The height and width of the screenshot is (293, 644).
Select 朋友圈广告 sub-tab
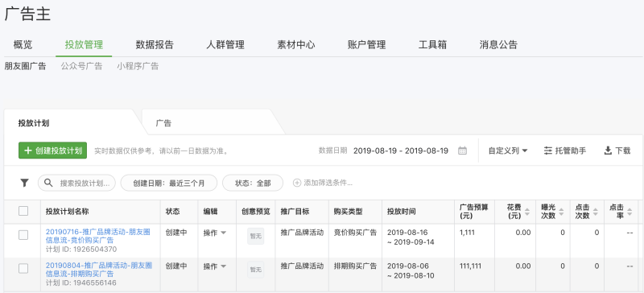point(25,66)
